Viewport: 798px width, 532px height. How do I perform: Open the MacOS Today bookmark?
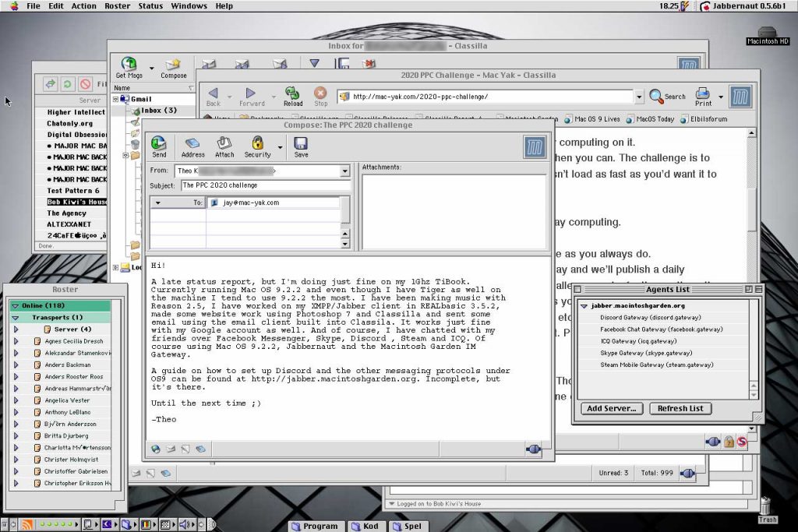[x=650, y=119]
